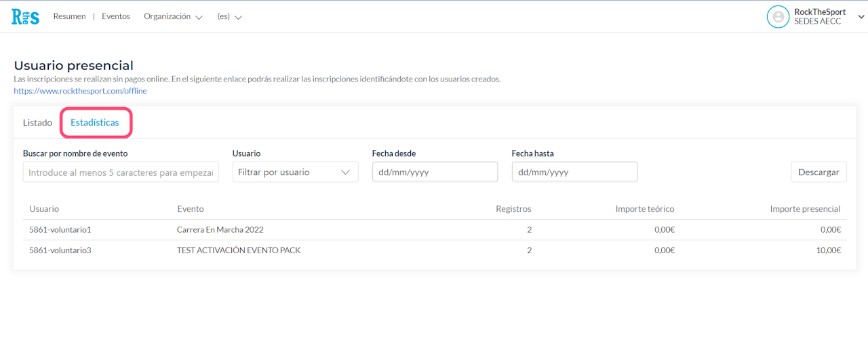Click the Fecha desde date field
The image size is (868, 359).
(435, 172)
